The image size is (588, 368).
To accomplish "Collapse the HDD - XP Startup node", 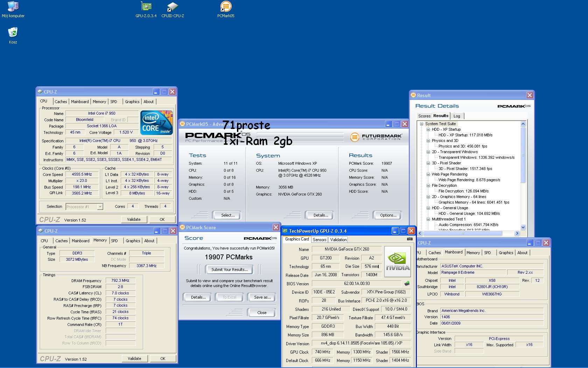I will point(428,129).
